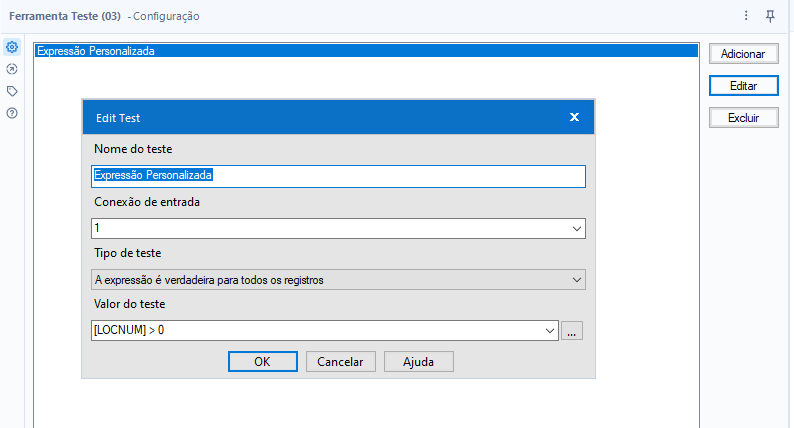This screenshot has height=428, width=794.
Task: Click the Nome do teste label
Action: point(133,149)
